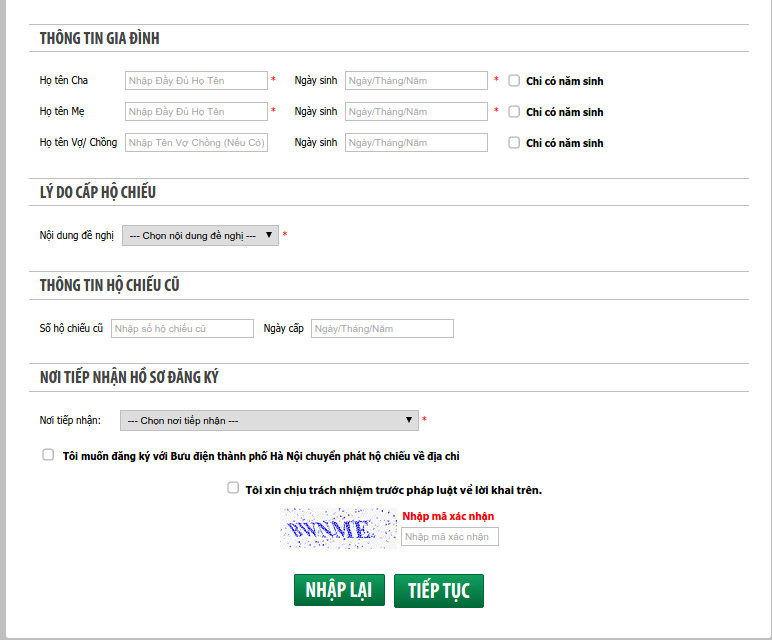Click the 'NƠI TIẾP NHẬN HỒ SƠ ĐĂNG KÝ' heading
This screenshot has width=772, height=640.
pyautogui.click(x=129, y=377)
